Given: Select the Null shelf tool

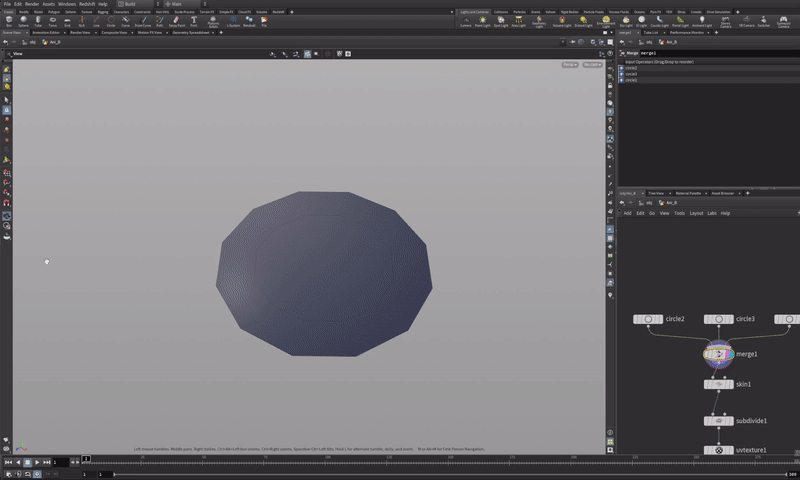Looking at the screenshot, I should pyautogui.click(x=82, y=21).
